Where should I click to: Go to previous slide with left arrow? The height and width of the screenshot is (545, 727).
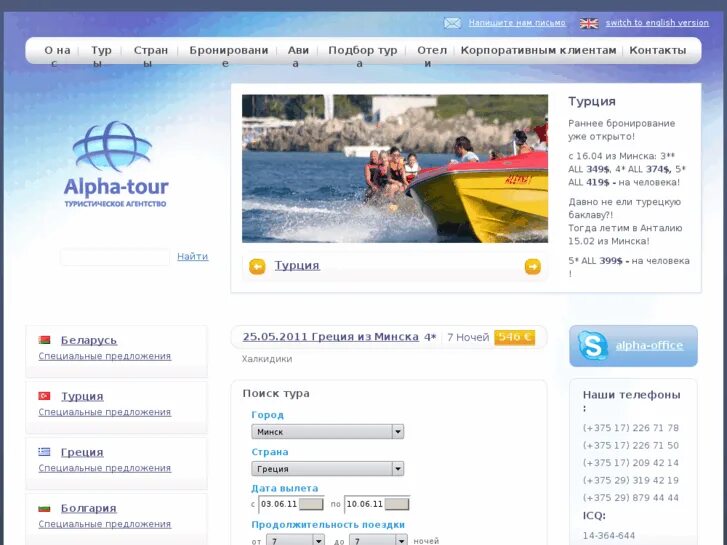click(x=257, y=266)
